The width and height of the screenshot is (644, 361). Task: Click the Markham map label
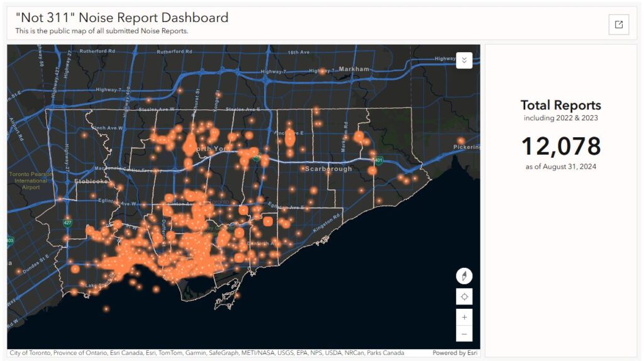pos(353,69)
